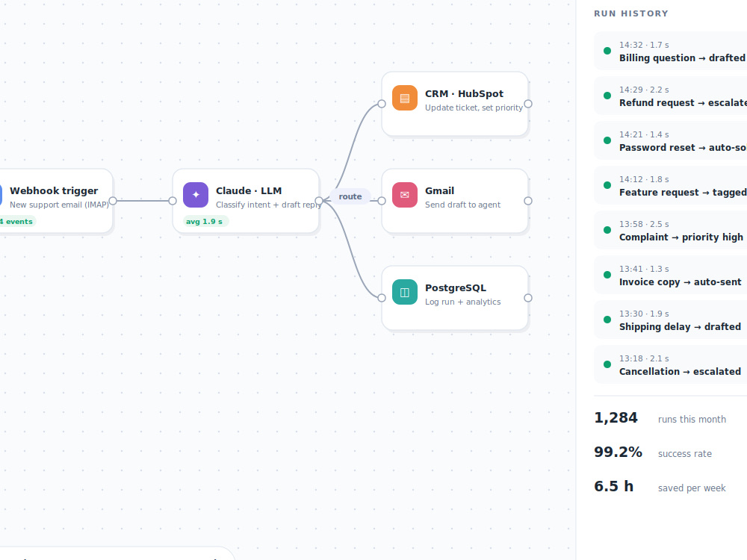Click the '14:32 · 1.7 s' timestamp
Image resolution: width=747 pixels, height=560 pixels.
(x=644, y=45)
